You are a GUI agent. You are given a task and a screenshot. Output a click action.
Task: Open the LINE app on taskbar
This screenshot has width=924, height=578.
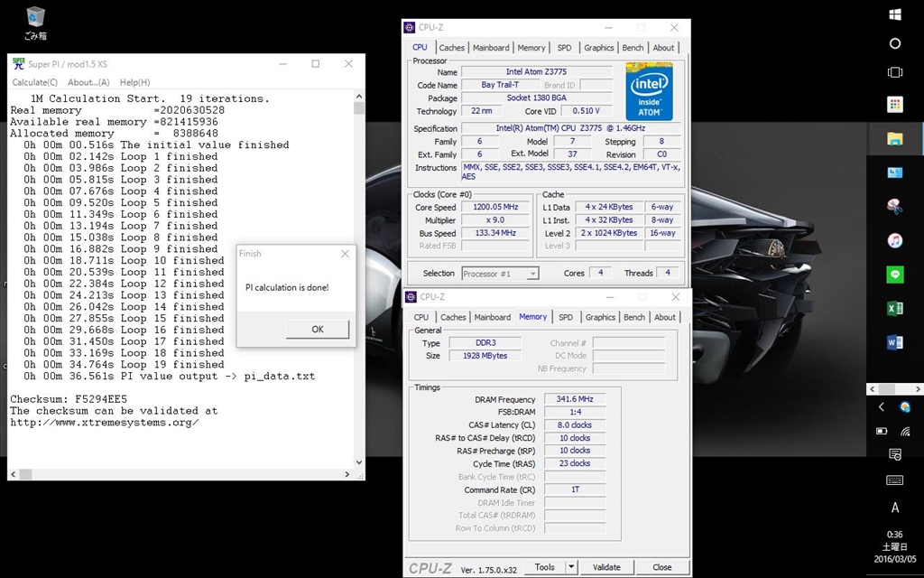click(x=894, y=275)
